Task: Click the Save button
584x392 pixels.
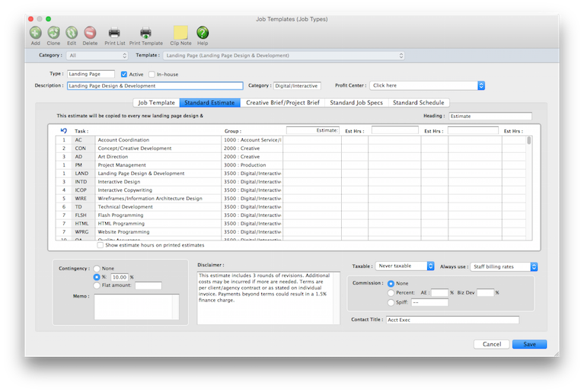Action: pyautogui.click(x=529, y=344)
